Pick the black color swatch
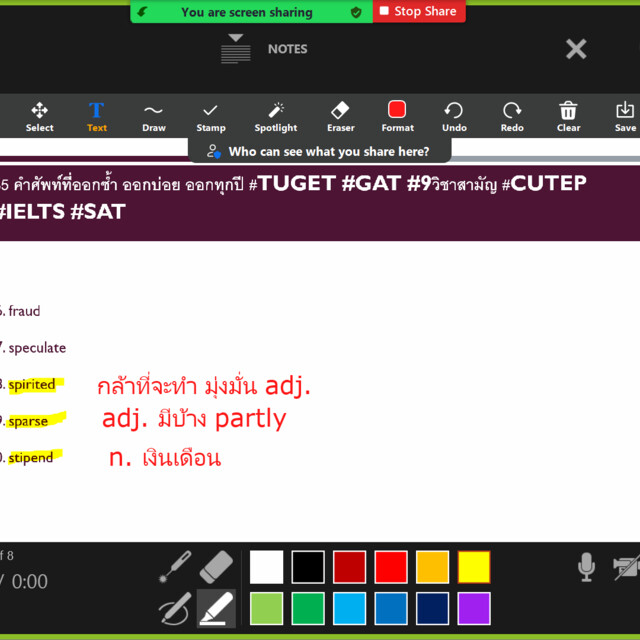The height and width of the screenshot is (640, 640). pos(308,567)
